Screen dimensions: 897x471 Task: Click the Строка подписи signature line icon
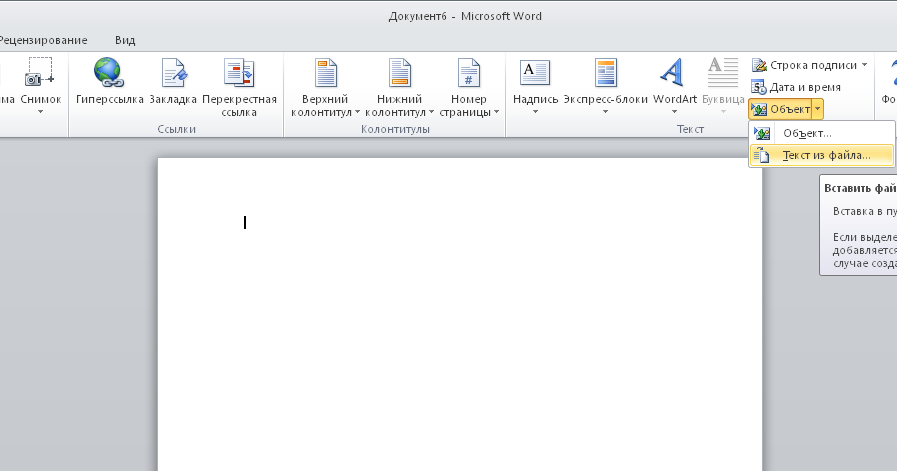click(759, 65)
